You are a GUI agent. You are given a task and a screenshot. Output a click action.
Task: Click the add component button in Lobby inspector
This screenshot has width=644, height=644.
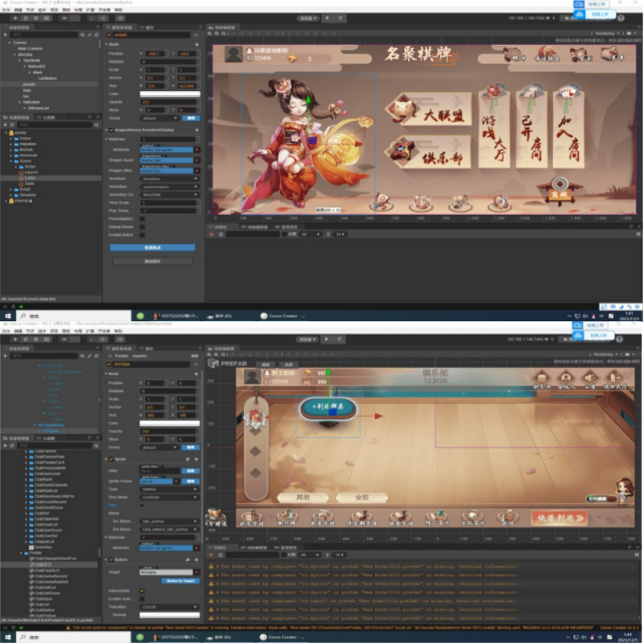point(152,261)
